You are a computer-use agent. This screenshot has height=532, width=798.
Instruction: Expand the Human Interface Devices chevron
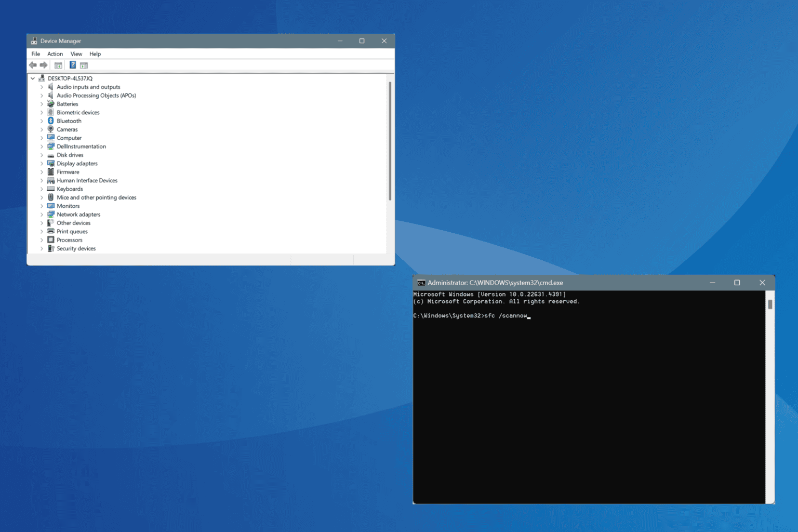[42, 180]
